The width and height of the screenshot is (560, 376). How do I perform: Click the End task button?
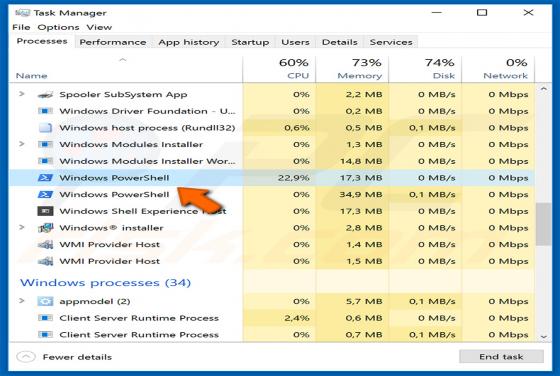(501, 356)
